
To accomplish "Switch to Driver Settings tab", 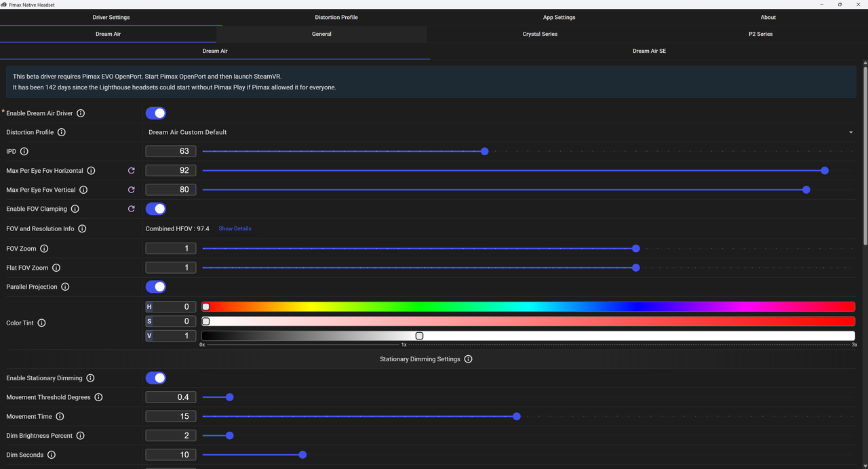I will click(x=111, y=17).
